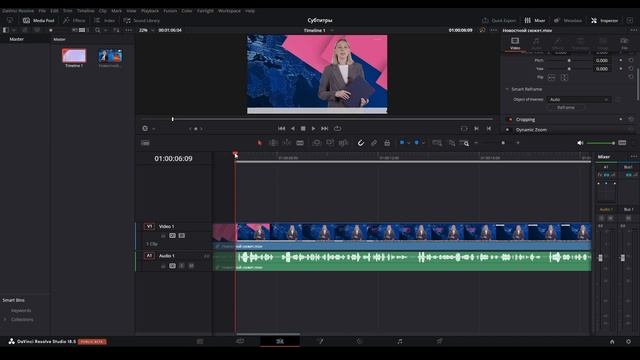Image resolution: width=640 pixels, height=360 pixels.
Task: Open the Edit page tab
Action: coord(280,341)
